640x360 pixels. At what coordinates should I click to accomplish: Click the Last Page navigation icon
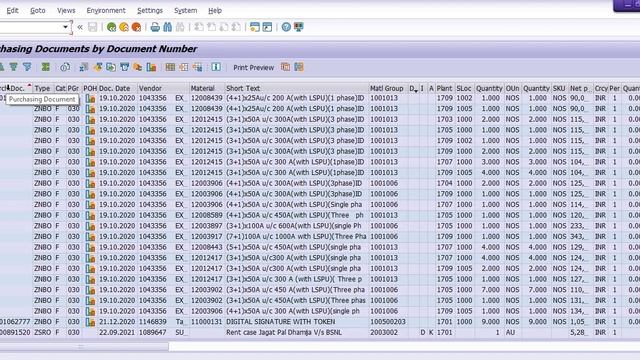pyautogui.click(x=236, y=27)
